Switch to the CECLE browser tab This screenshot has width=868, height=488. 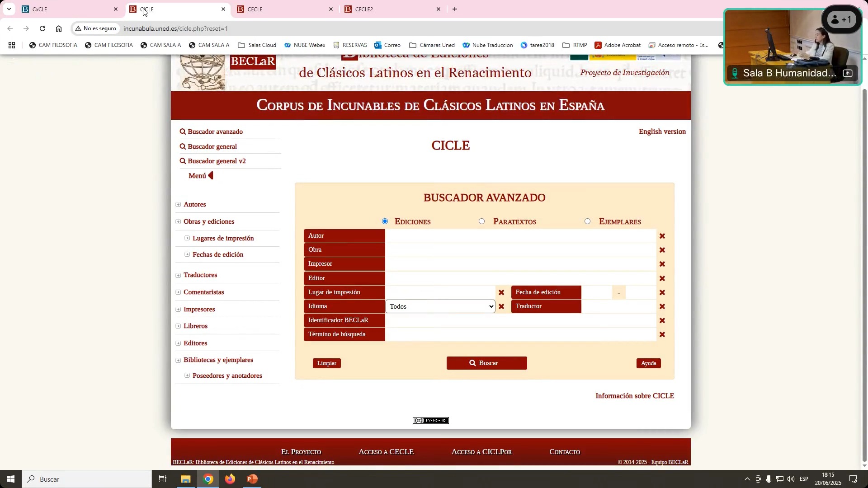click(x=285, y=9)
